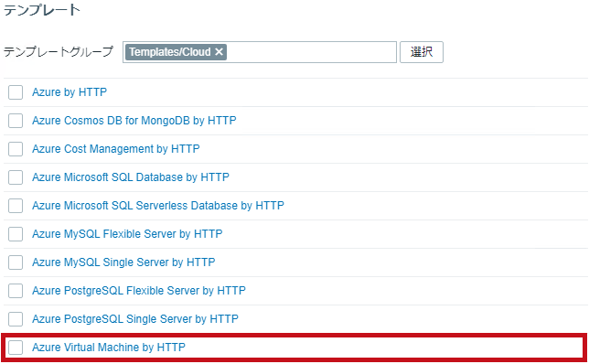Click the 選択 button
This screenshot has width=589, height=364.
click(x=422, y=52)
